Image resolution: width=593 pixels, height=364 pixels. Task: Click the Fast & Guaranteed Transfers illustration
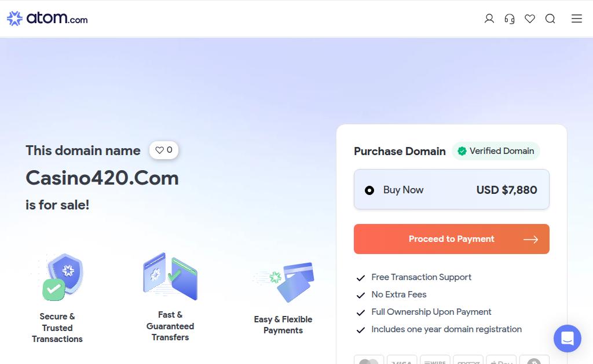(170, 276)
